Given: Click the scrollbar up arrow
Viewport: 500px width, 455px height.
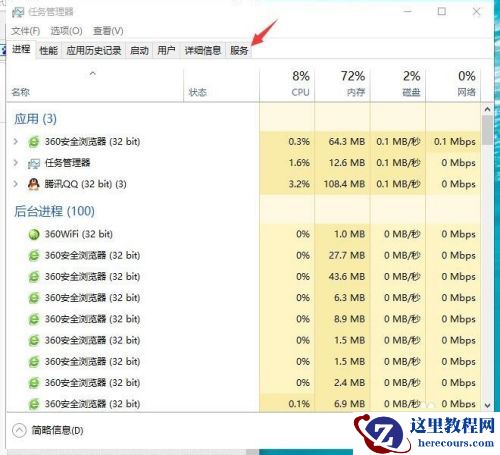Looking at the screenshot, I should point(487,109).
